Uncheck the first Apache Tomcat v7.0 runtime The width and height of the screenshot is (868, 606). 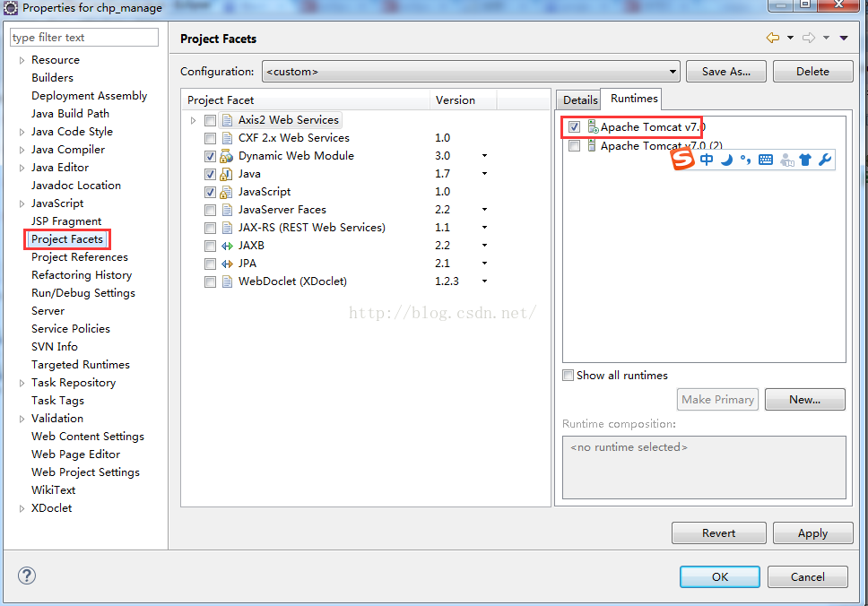pyautogui.click(x=574, y=126)
